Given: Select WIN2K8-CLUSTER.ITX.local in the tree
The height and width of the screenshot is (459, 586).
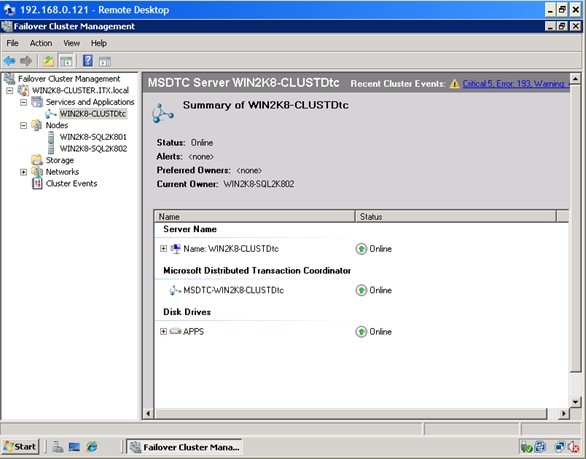Looking at the screenshot, I should click(x=80, y=90).
